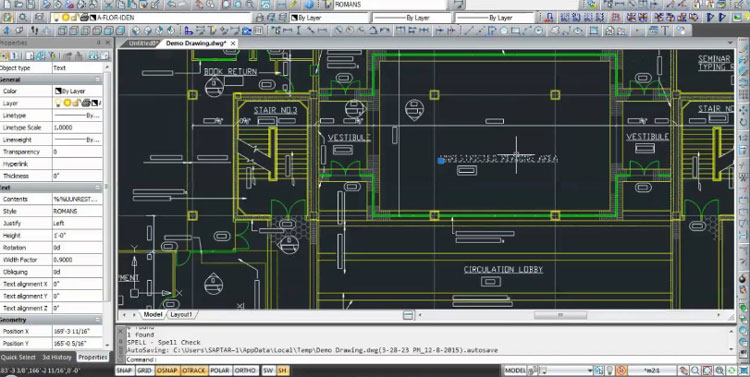This screenshot has width=750, height=377.
Task: Select the Polygon draw tool icon
Action: pos(504,30)
